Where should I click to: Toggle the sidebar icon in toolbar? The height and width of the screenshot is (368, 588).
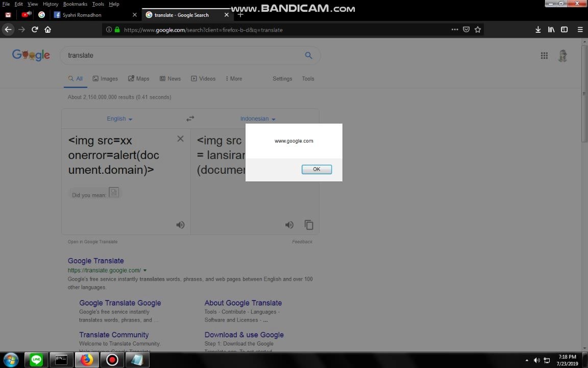coord(564,30)
